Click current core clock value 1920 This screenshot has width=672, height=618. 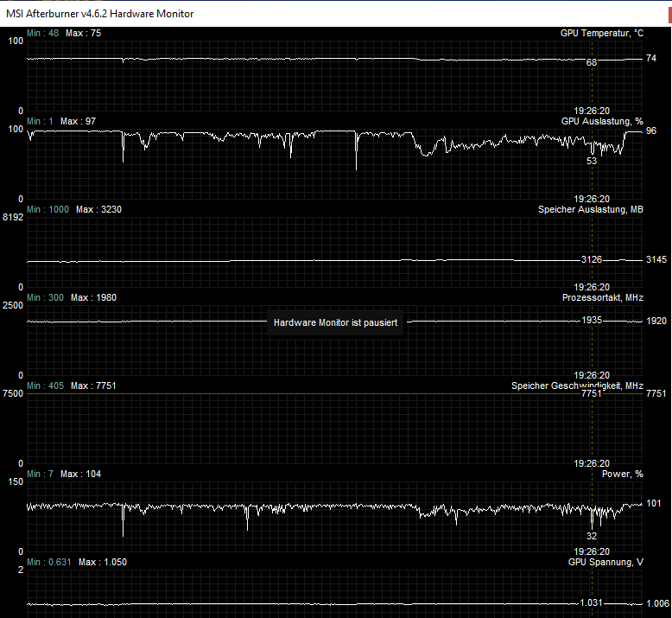[x=656, y=321]
